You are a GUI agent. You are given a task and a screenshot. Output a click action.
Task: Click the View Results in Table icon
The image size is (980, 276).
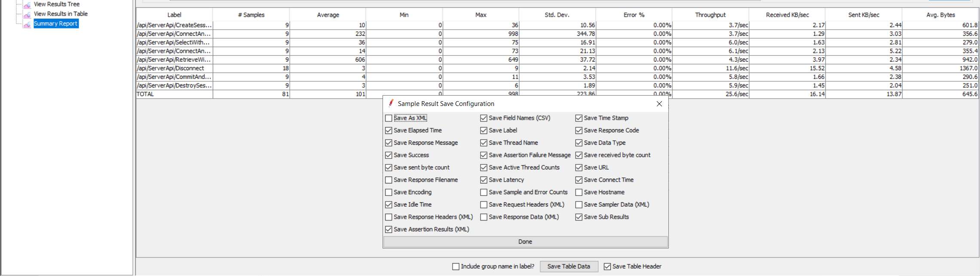(x=27, y=14)
